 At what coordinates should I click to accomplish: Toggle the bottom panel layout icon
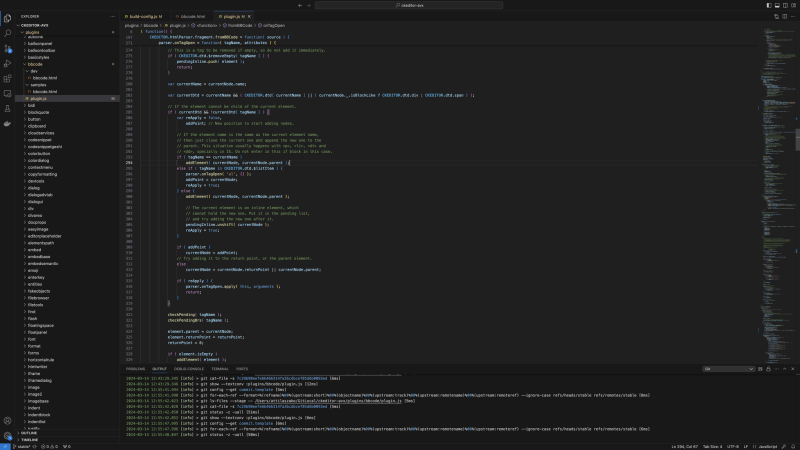777,5
